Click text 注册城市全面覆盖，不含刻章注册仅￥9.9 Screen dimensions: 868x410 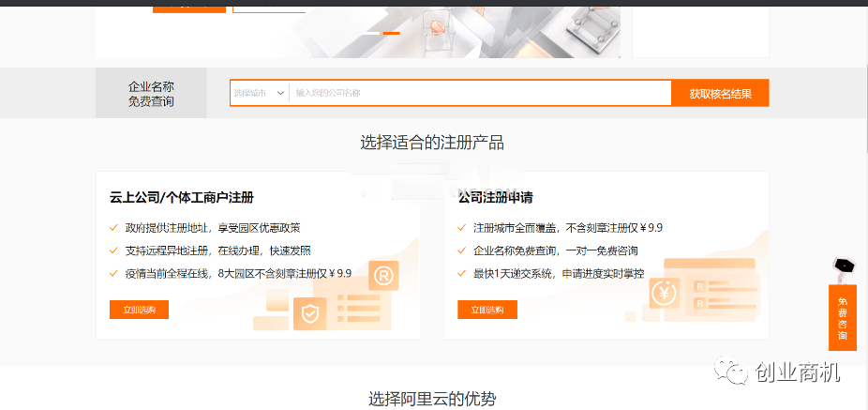568,228
